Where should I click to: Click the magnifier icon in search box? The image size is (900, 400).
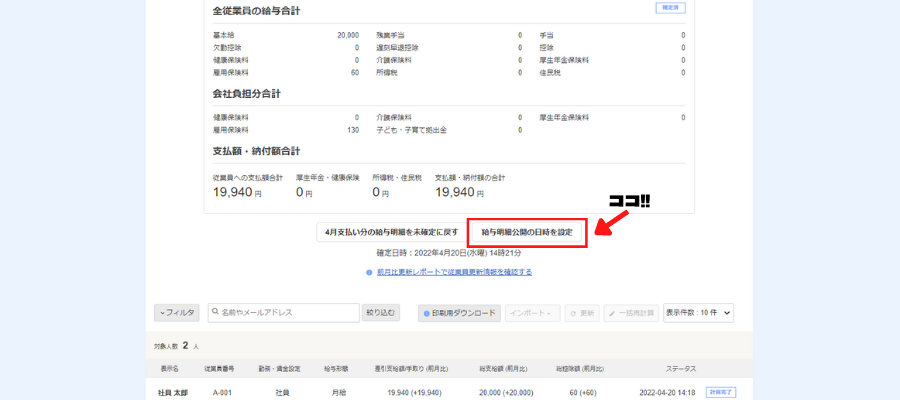coord(215,313)
